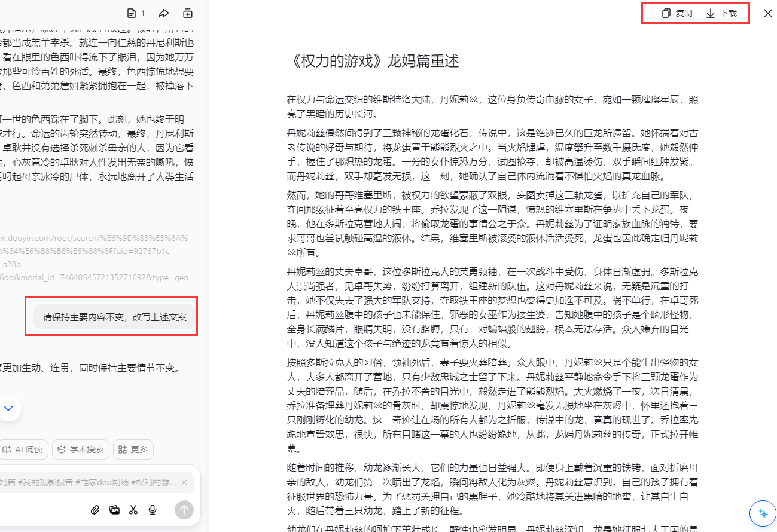This screenshot has height=532, width=777.
Task: Click the blue sparkle AI assistant button
Action: 763,513
